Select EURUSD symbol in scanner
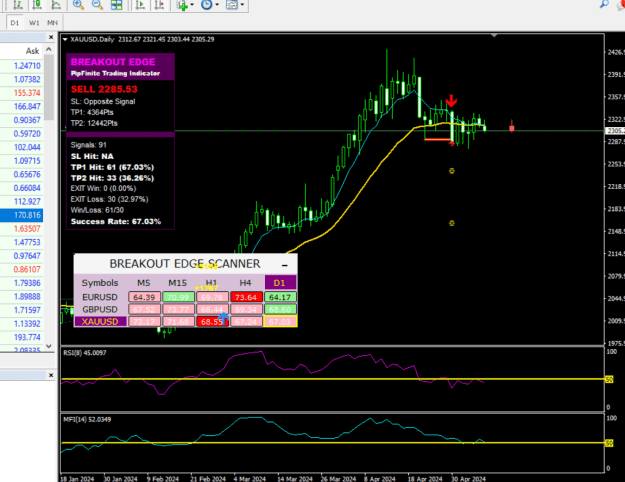625x482 pixels. pos(100,297)
